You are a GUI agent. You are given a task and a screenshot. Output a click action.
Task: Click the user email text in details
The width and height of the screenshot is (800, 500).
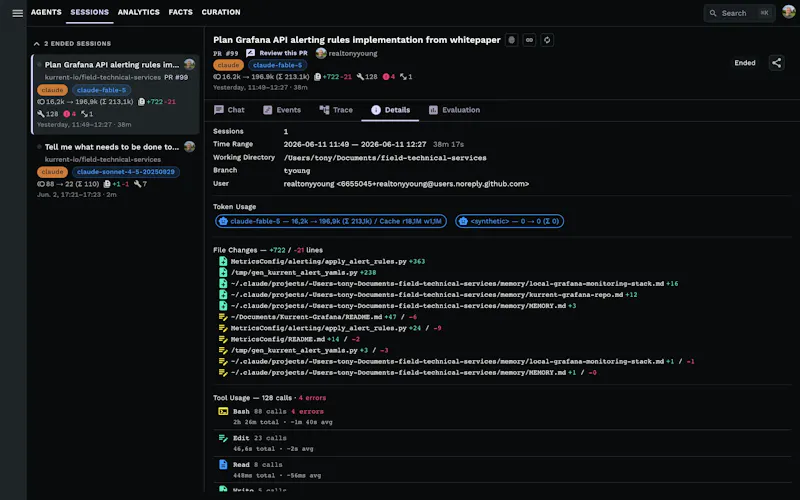(x=406, y=184)
